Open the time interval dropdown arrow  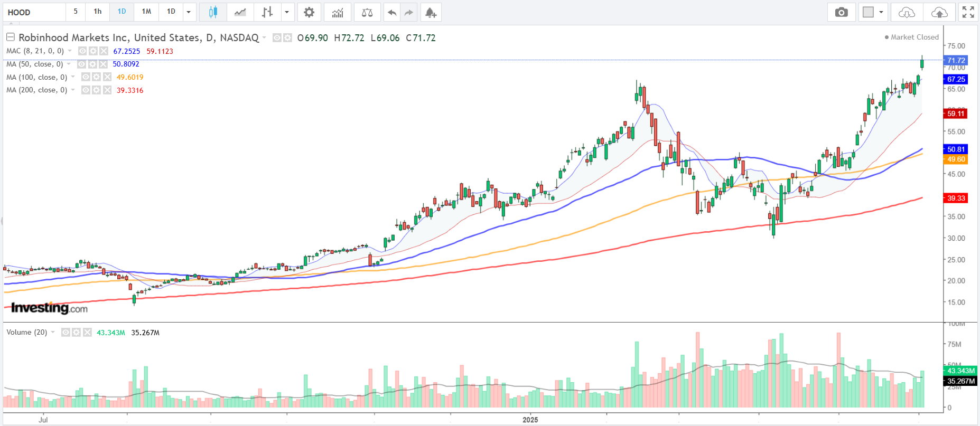tap(189, 12)
